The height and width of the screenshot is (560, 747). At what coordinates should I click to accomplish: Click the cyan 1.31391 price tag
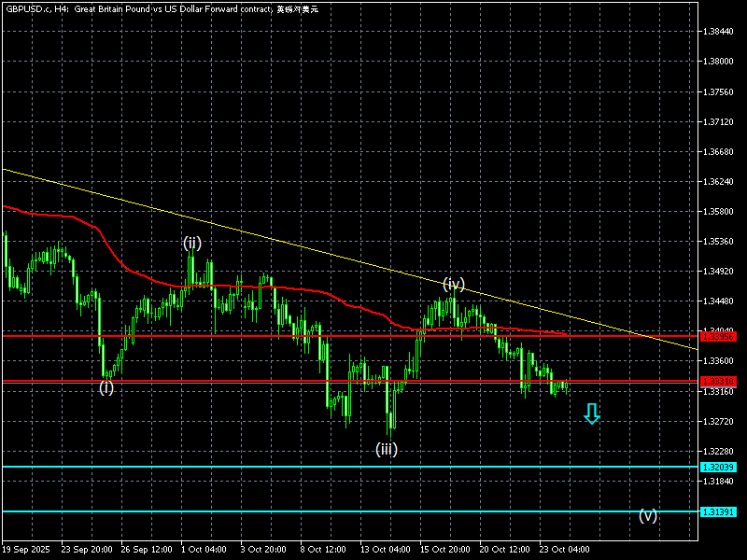(x=718, y=511)
